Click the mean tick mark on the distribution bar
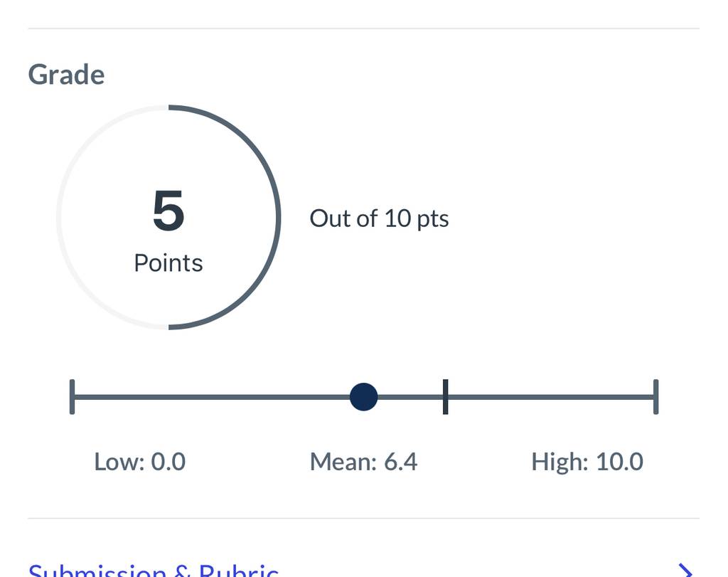The height and width of the screenshot is (577, 728). (x=445, y=397)
